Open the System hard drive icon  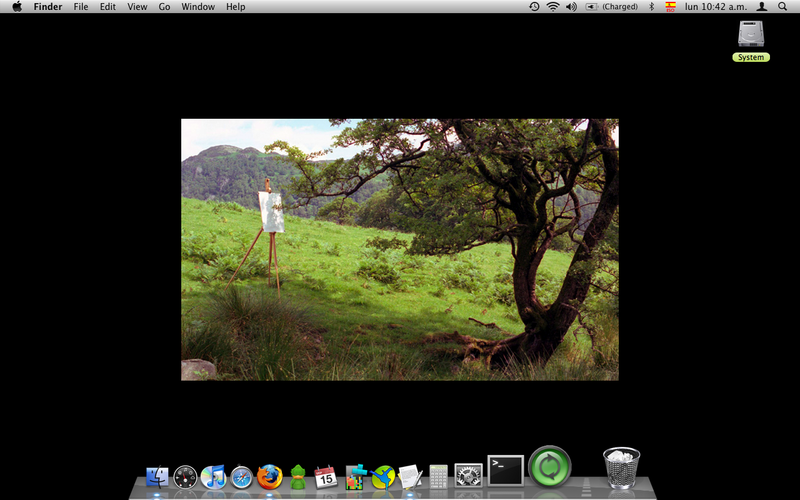(x=751, y=35)
